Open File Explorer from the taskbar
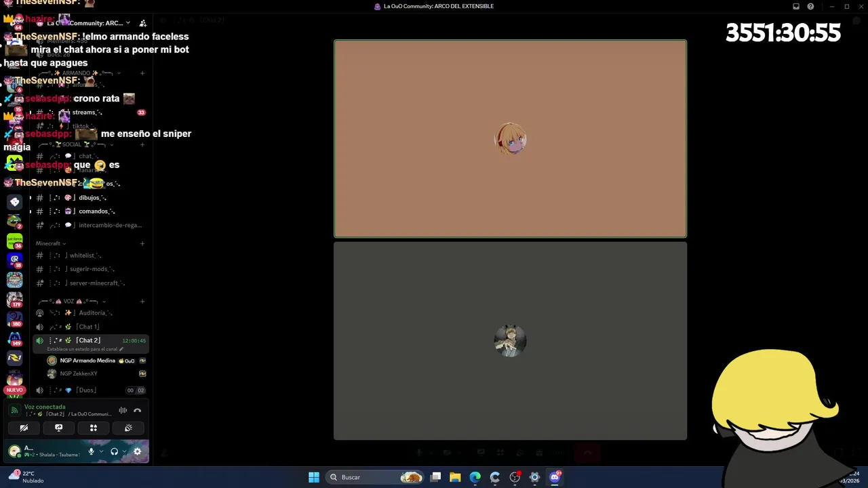 coord(455,477)
